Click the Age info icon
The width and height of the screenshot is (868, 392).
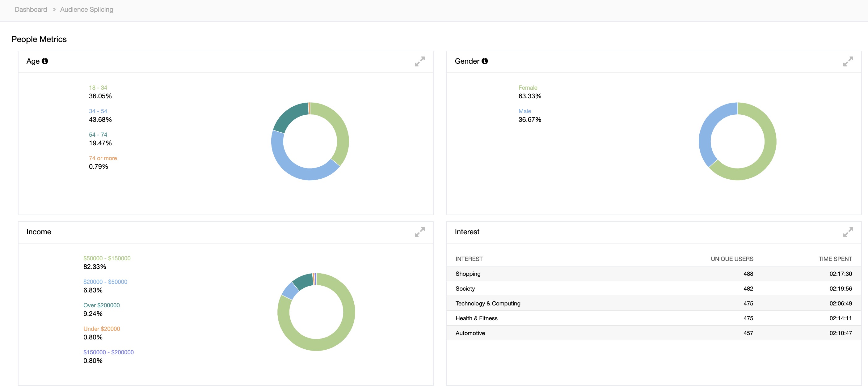click(x=45, y=61)
